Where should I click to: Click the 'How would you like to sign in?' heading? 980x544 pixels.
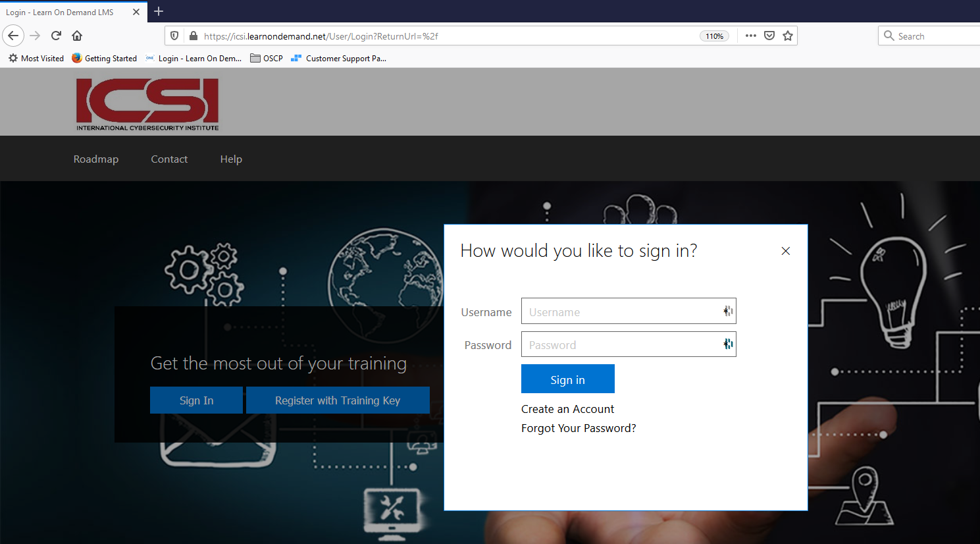[x=579, y=250]
